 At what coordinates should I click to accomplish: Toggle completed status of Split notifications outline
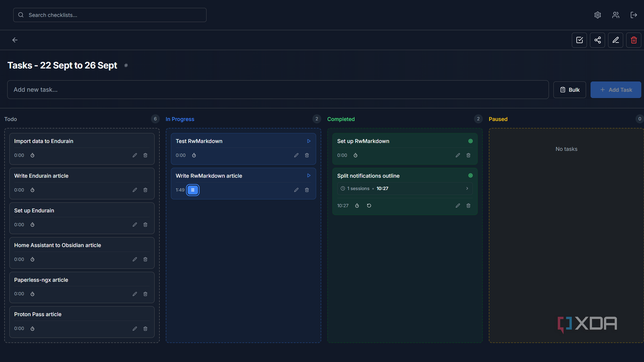click(471, 176)
